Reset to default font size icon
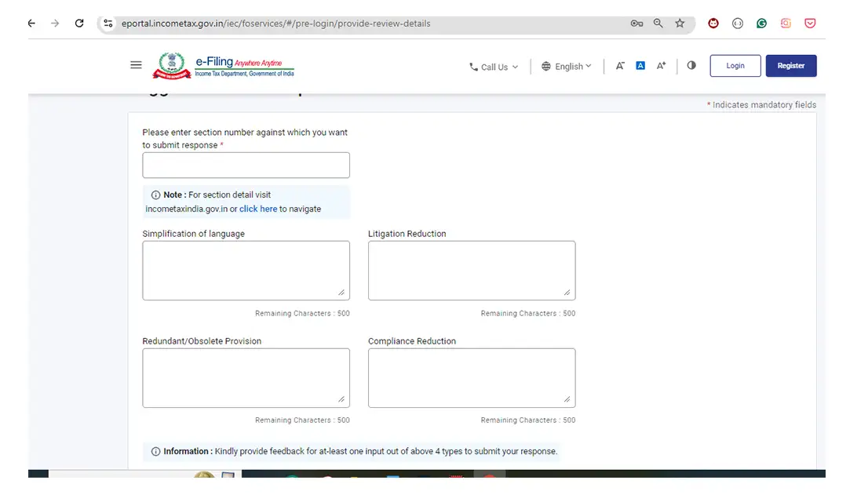 tap(640, 66)
